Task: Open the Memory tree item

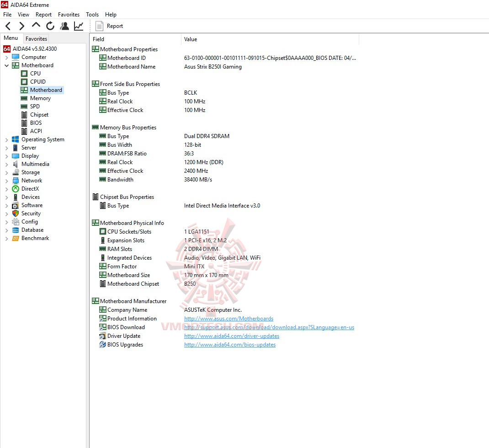Action: pyautogui.click(x=40, y=98)
